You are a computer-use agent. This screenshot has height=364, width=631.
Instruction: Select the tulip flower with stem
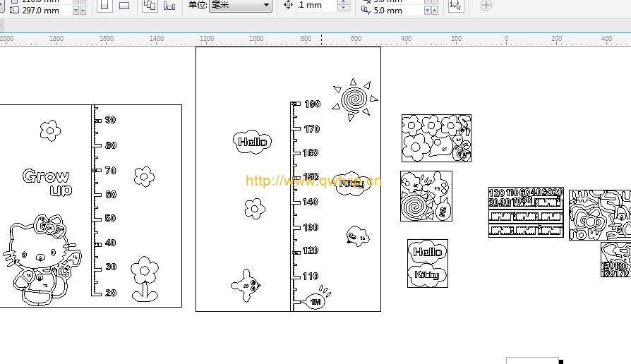pos(145,279)
